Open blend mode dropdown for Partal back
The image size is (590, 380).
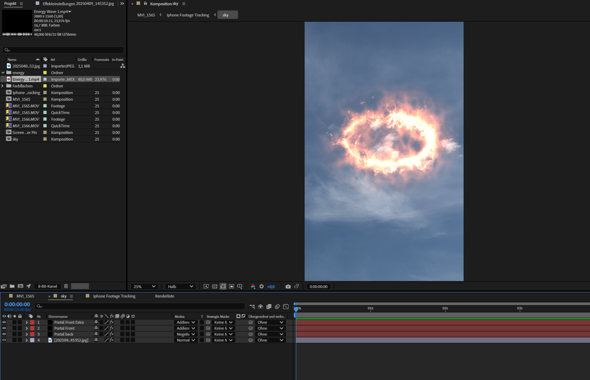[x=186, y=334]
